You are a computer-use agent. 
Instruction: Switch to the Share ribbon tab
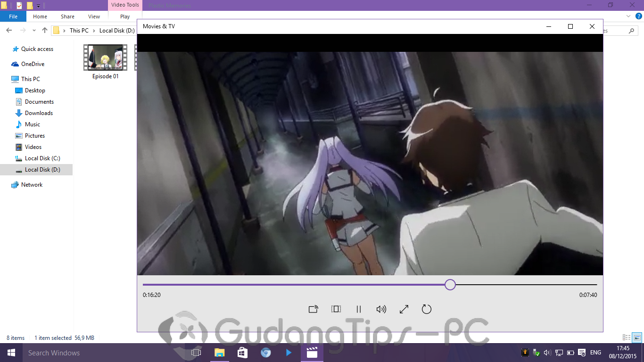[67, 16]
